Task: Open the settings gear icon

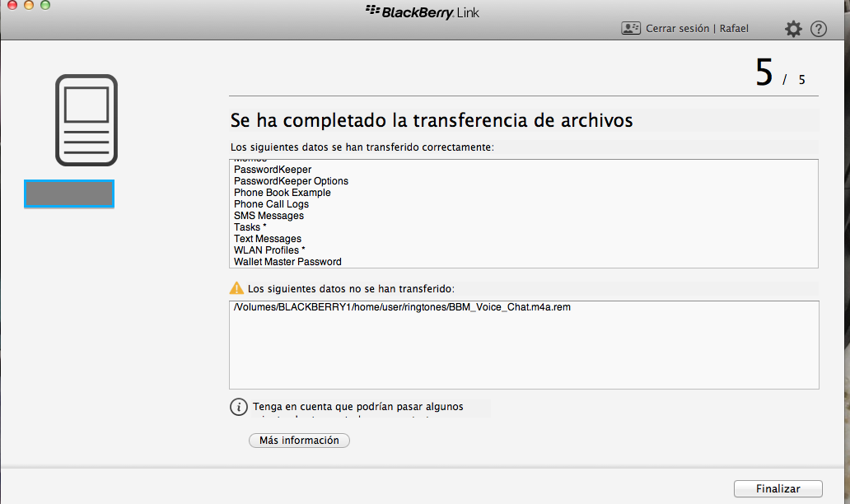Action: pos(793,29)
